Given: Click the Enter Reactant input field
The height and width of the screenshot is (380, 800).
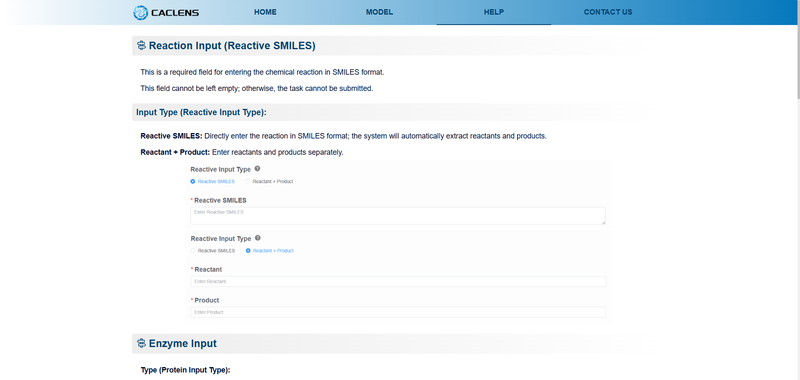Looking at the screenshot, I should (398, 282).
